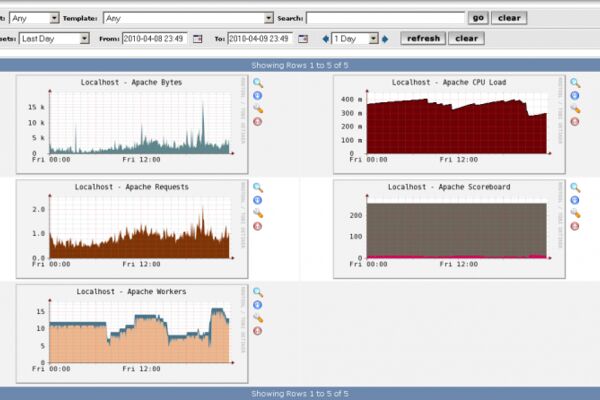600x400 pixels.
Task: Click the red page-top icon beside Apache Scoreboard
Action: pyautogui.click(x=575, y=226)
